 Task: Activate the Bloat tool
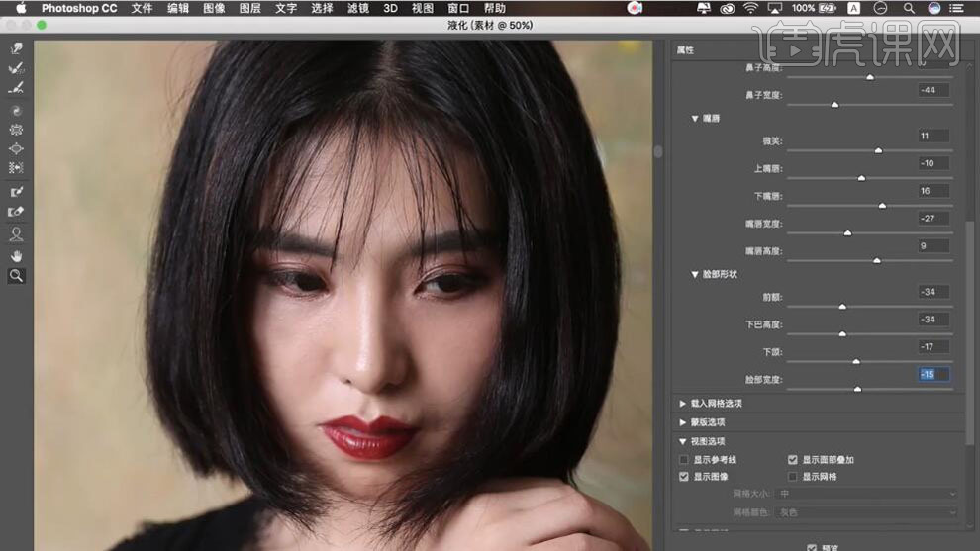coord(16,148)
